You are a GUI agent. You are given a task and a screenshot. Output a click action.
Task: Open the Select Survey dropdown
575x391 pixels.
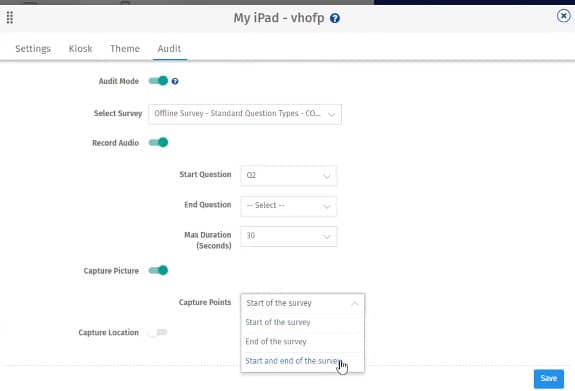245,114
